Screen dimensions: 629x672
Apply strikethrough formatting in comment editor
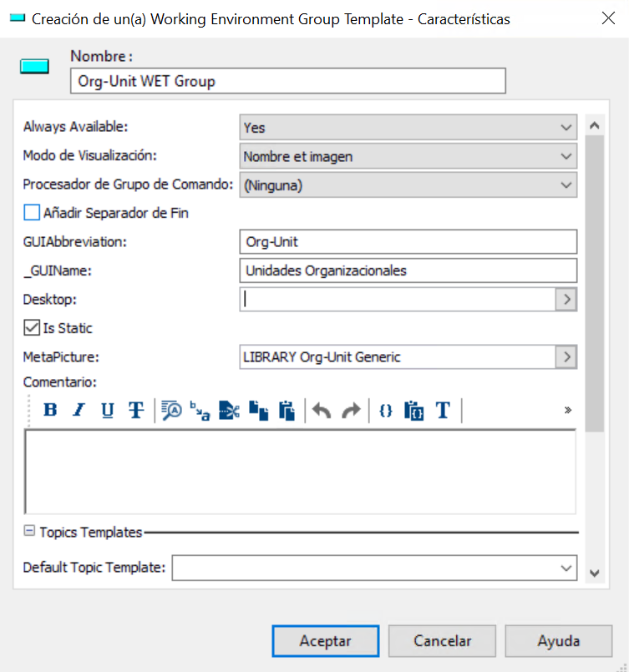136,410
